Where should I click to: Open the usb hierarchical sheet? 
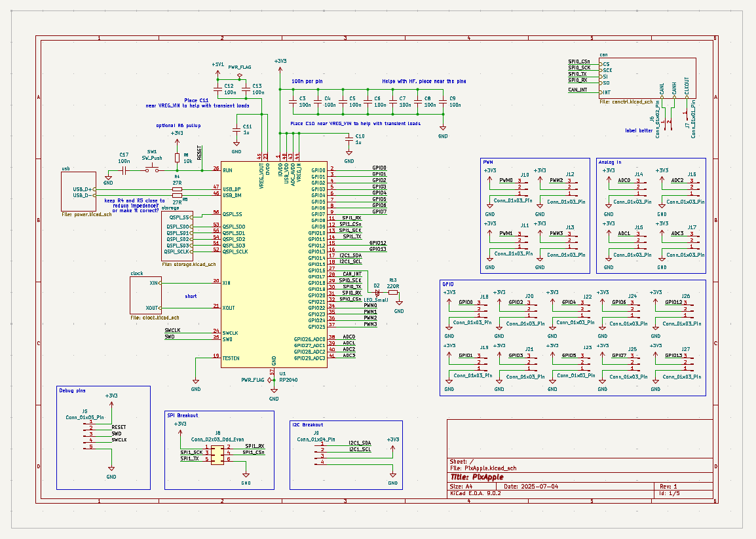[x=78, y=191]
